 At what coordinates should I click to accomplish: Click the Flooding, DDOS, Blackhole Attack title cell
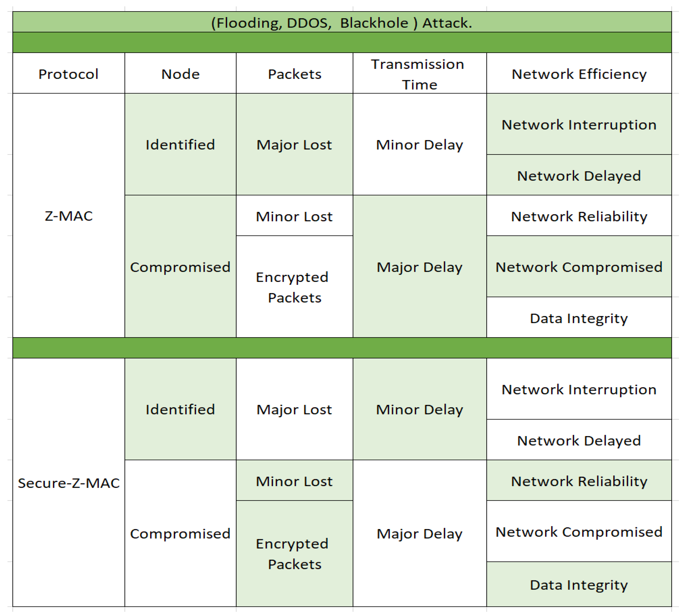click(342, 22)
